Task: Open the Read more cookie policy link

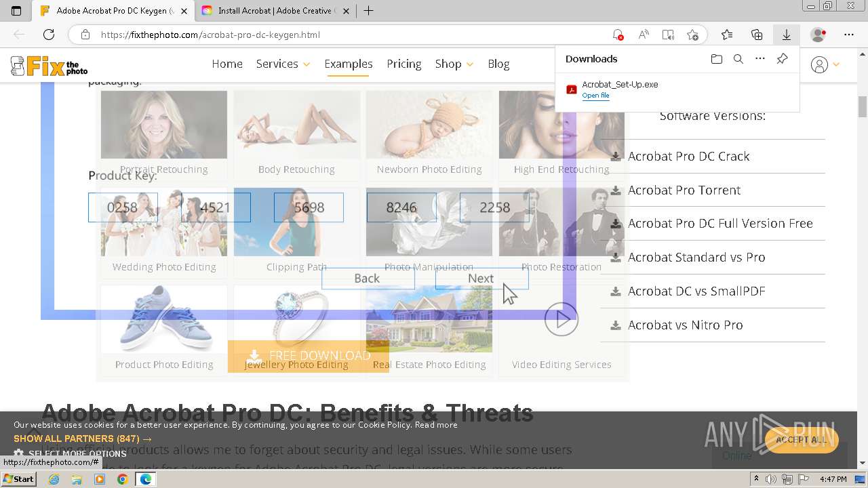Action: 436,425
